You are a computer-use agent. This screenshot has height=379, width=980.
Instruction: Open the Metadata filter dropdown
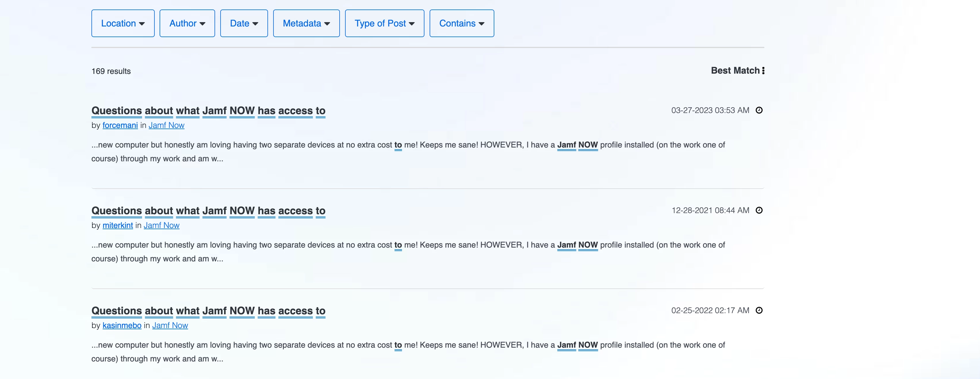[x=306, y=23]
